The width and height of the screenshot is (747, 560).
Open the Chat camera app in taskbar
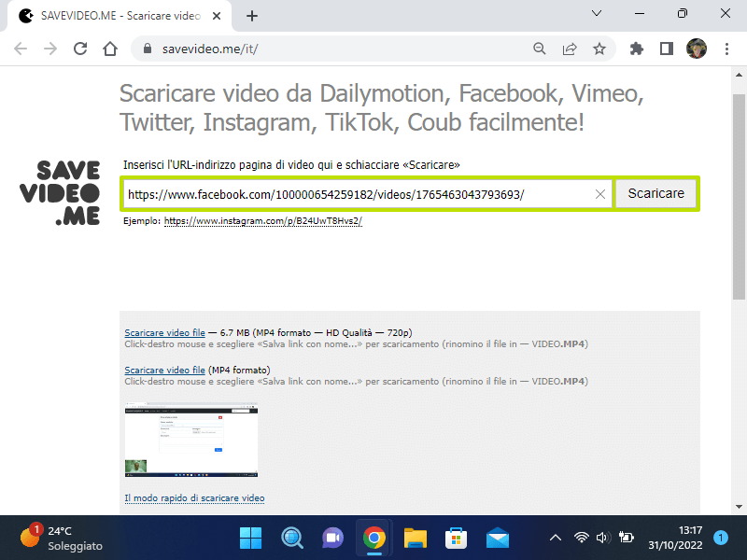click(x=333, y=539)
